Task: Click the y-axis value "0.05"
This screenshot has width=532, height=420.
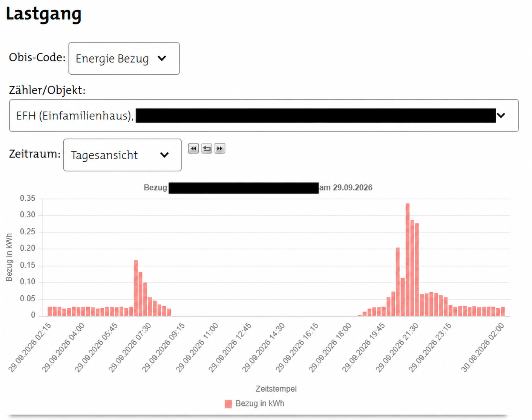Action: point(28,299)
